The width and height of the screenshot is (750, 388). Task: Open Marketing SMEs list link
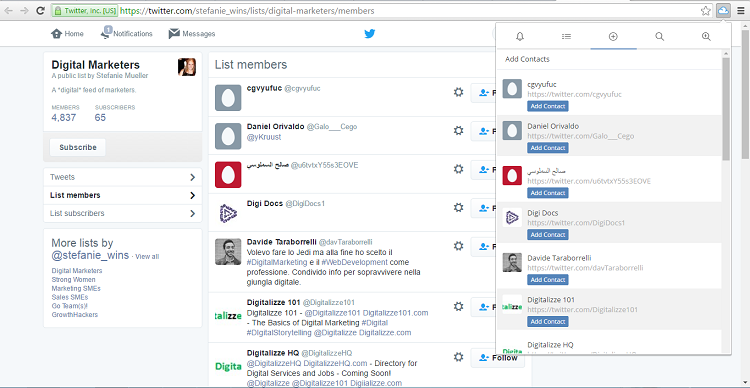pyautogui.click(x=76, y=288)
